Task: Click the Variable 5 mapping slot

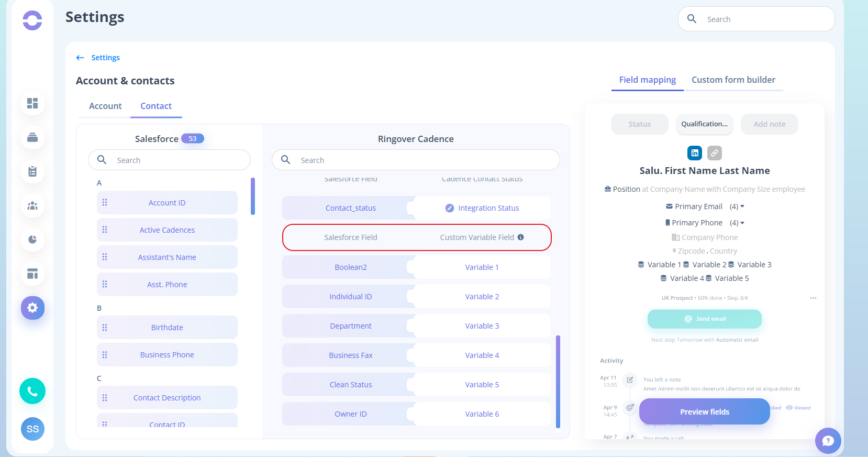Action: (x=482, y=385)
